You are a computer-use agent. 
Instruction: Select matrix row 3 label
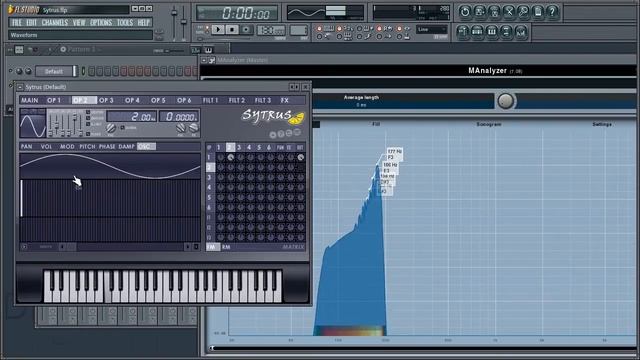tap(210, 178)
